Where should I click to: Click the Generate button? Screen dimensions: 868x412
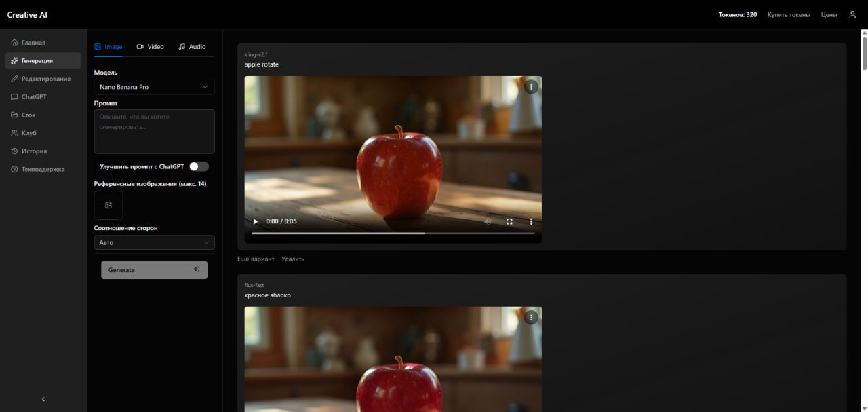point(154,270)
